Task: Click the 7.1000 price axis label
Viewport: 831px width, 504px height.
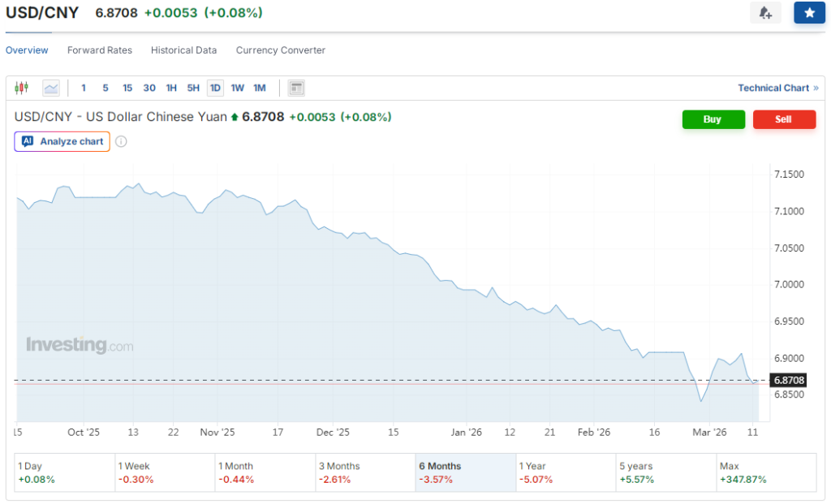Action: [x=789, y=212]
